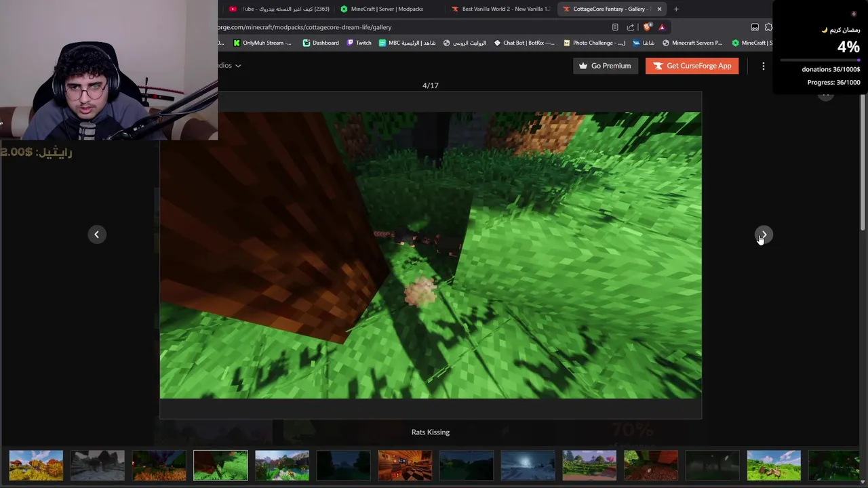
Task: Open the Minecraft Servers bookmark
Action: coord(692,43)
